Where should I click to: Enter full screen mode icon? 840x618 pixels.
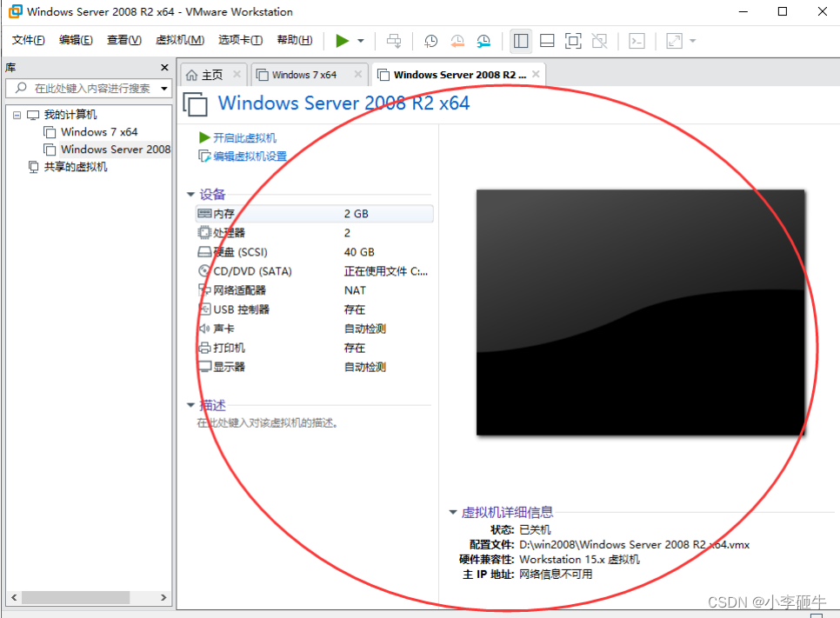tap(573, 41)
